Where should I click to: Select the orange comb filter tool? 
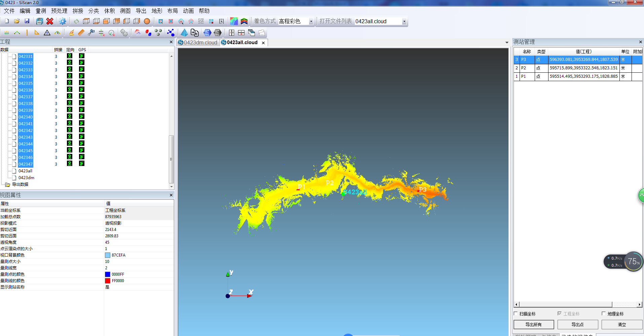pos(81,33)
